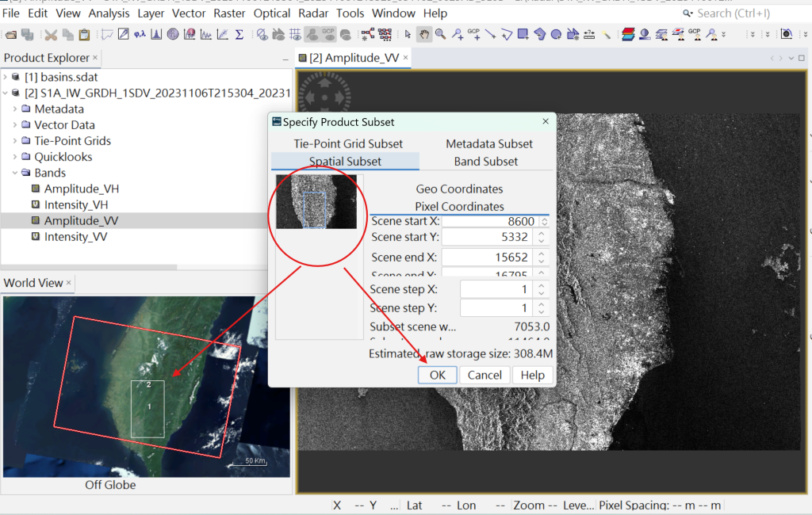Click the subset preview thumbnail image
Screen dimensions: 812x515
point(316,202)
